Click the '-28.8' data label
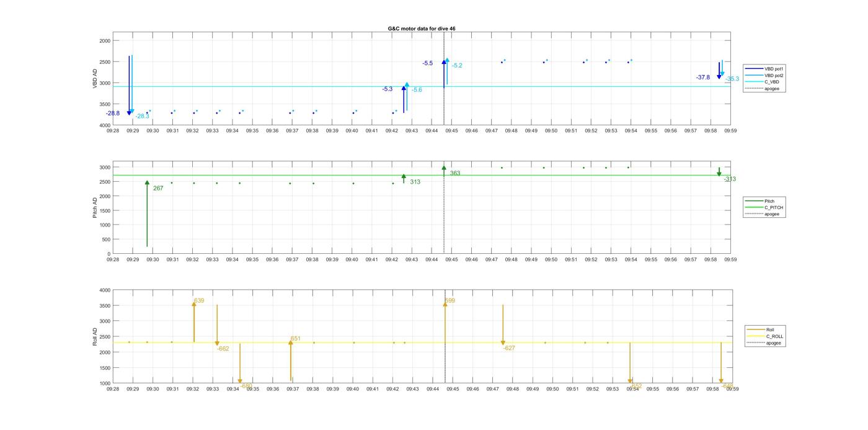This screenshot has width=868, height=430. click(113, 114)
